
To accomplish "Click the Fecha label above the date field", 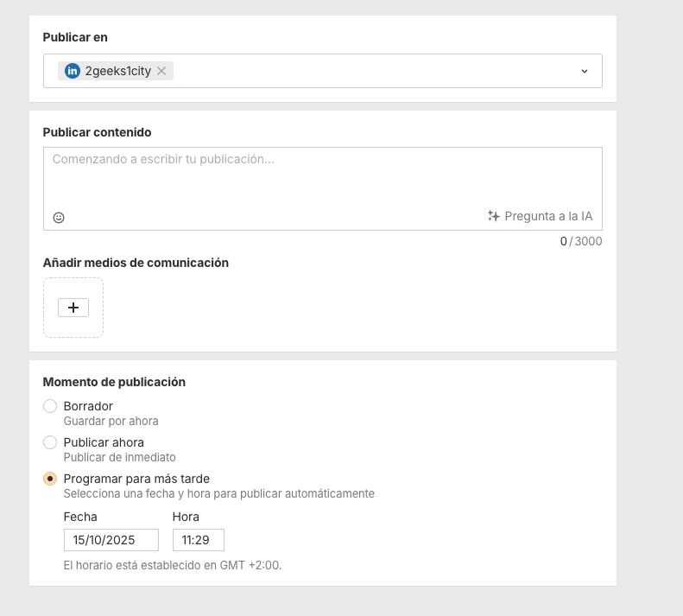I will 80,517.
